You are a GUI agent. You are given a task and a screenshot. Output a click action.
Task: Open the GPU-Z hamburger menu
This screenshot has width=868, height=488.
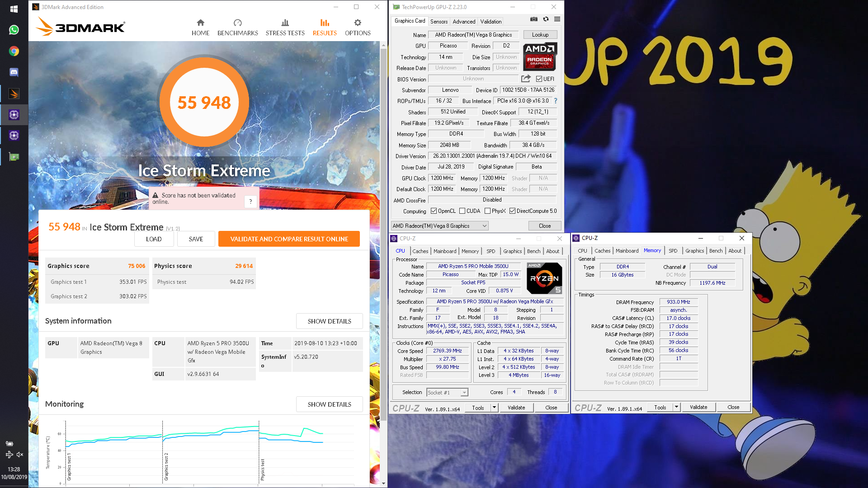(557, 19)
